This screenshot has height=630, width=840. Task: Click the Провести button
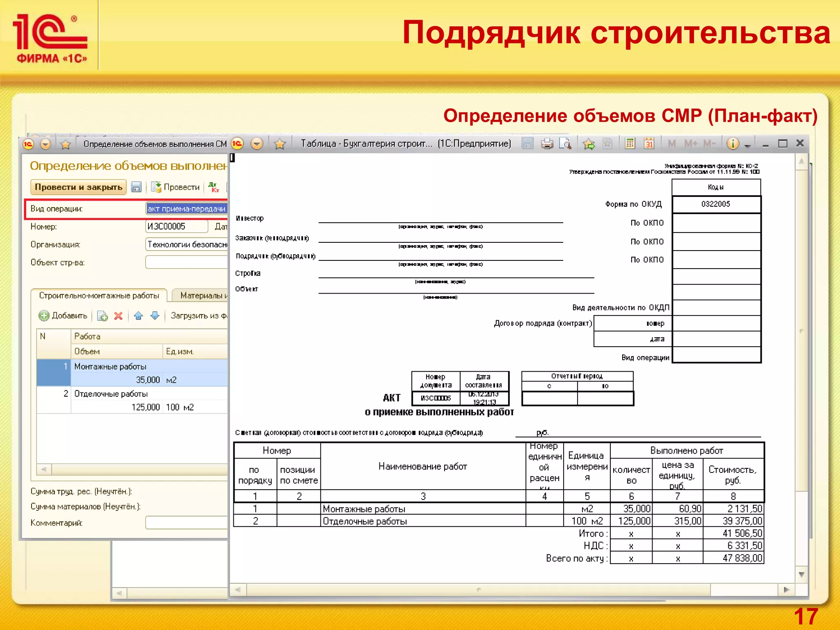(x=176, y=187)
